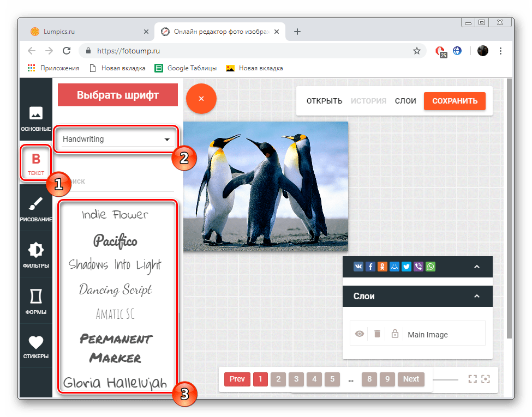Share via the VK icon
Screen dimensions: 532x417
[x=358, y=267]
